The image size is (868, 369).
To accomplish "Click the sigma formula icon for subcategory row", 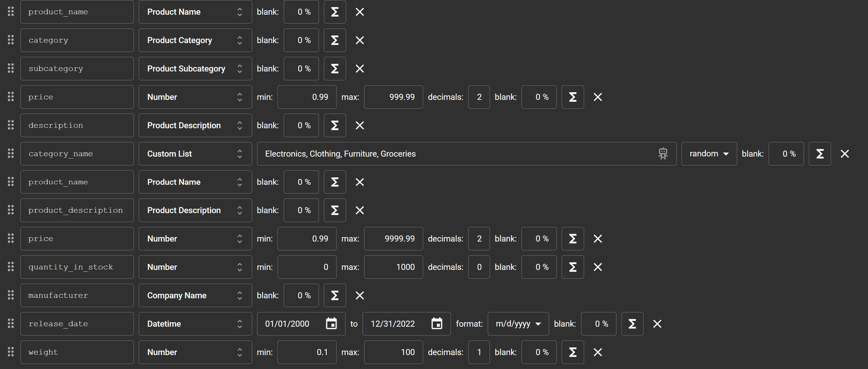I will click(335, 69).
